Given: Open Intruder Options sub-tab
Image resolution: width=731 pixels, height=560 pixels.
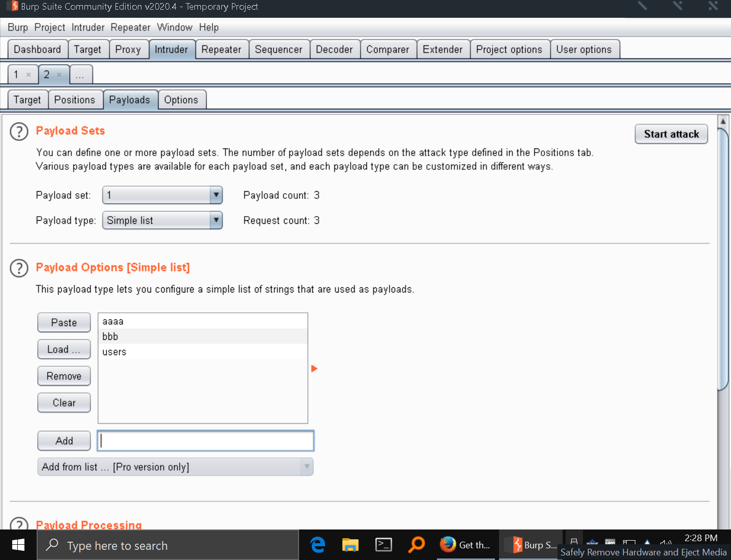Looking at the screenshot, I should pyautogui.click(x=181, y=100).
